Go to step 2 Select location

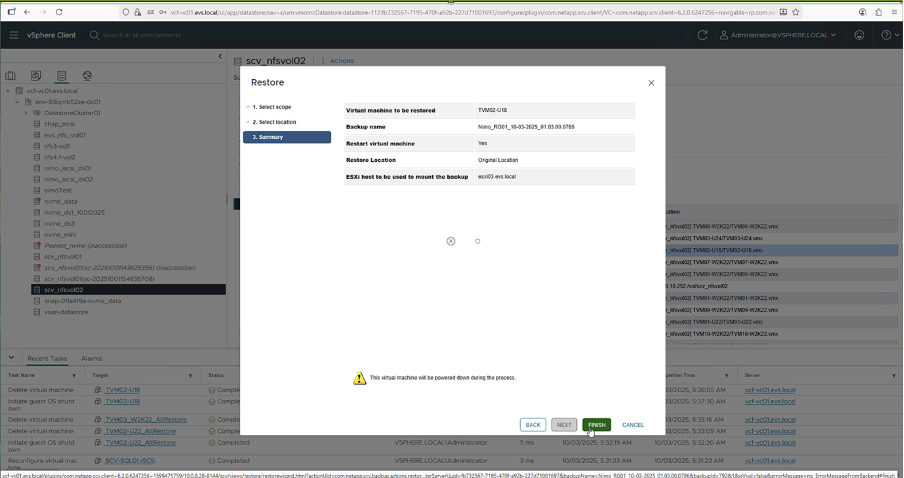click(x=274, y=122)
